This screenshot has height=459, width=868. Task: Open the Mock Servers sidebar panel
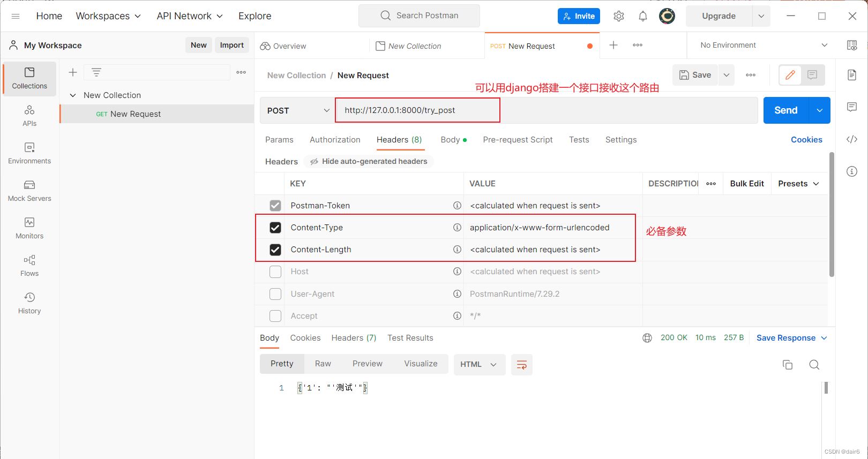tap(29, 191)
